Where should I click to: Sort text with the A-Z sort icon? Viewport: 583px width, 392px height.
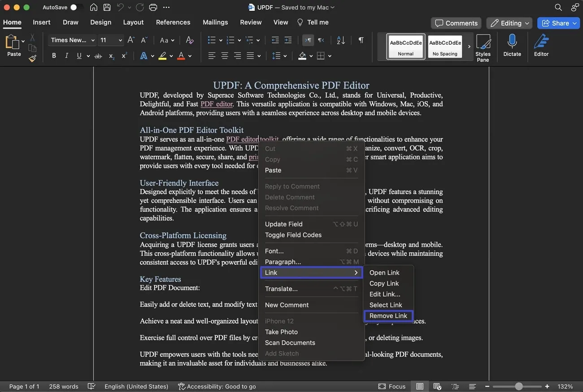tap(341, 40)
